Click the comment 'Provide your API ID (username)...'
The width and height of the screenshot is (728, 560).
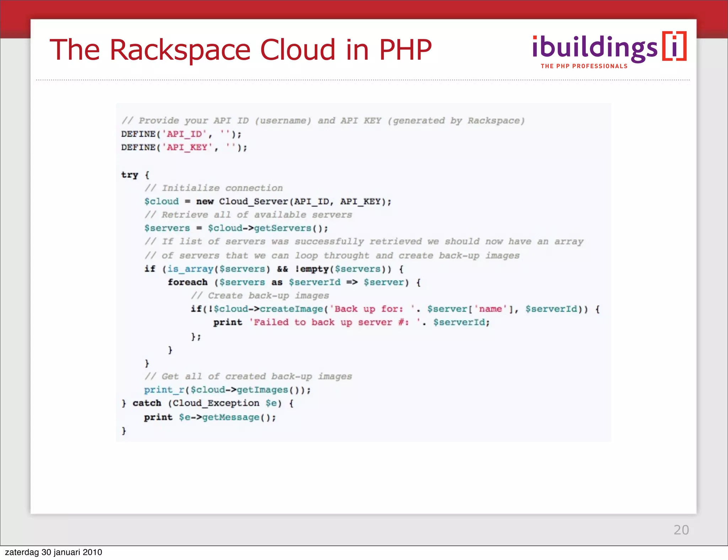tap(323, 121)
